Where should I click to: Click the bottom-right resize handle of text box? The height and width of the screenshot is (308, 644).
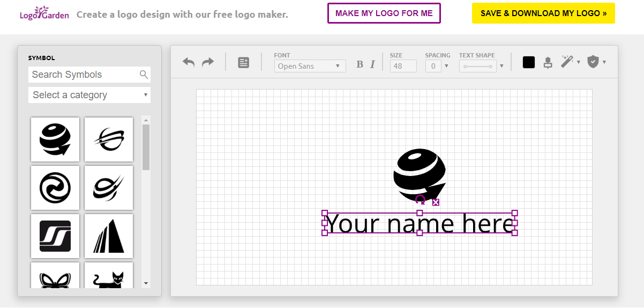515,233
